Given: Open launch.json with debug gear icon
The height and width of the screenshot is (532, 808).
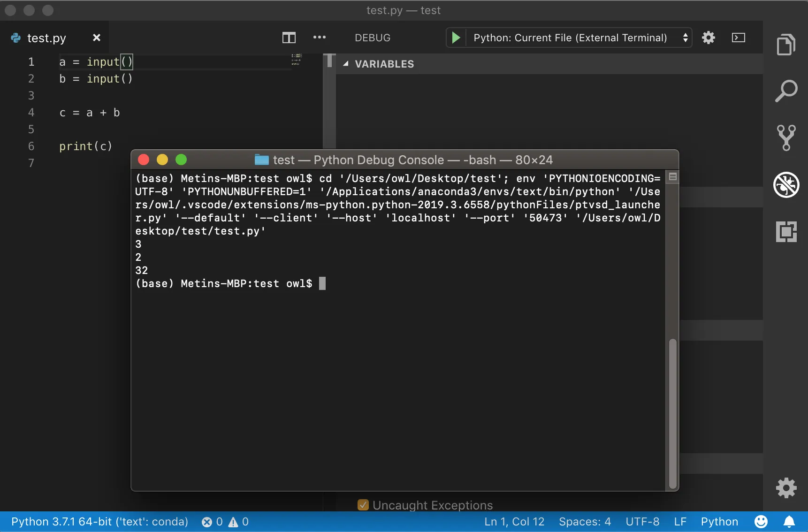Looking at the screenshot, I should pos(709,38).
